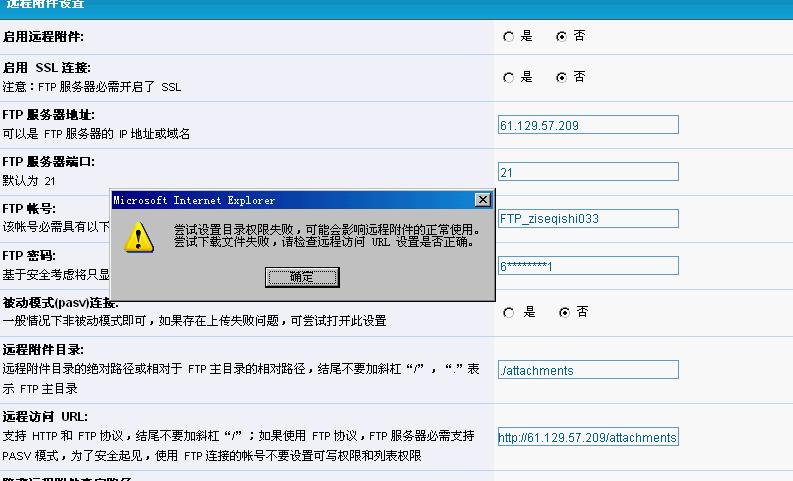Image resolution: width=793 pixels, height=481 pixels.
Task: Click the FTP 服务器端口 label
Action: [49, 162]
